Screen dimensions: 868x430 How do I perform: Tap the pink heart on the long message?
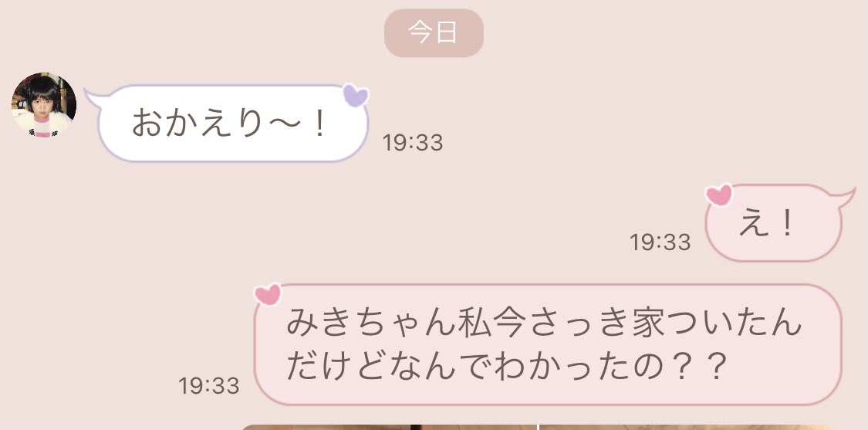point(268,293)
